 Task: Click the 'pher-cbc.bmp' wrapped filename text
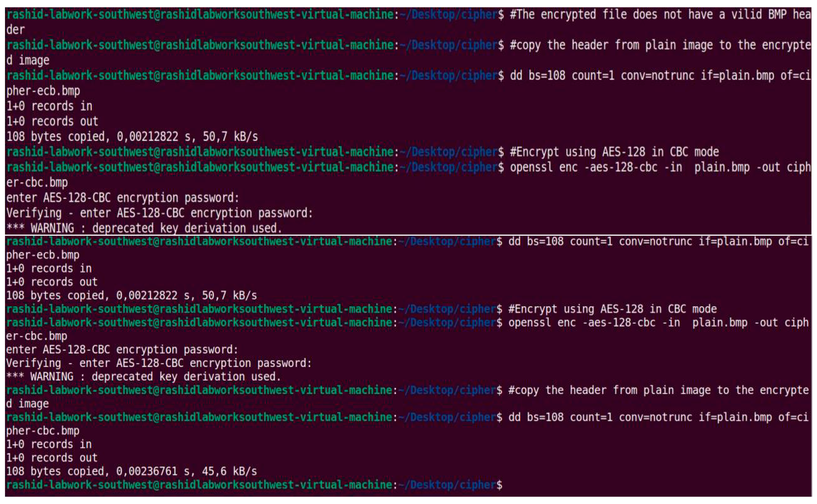(x=43, y=431)
